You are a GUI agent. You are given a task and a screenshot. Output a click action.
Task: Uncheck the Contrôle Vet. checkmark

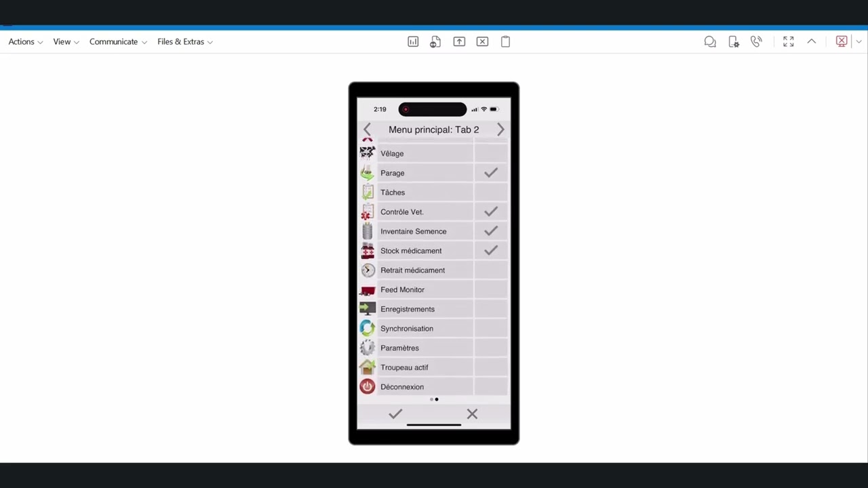pyautogui.click(x=491, y=211)
